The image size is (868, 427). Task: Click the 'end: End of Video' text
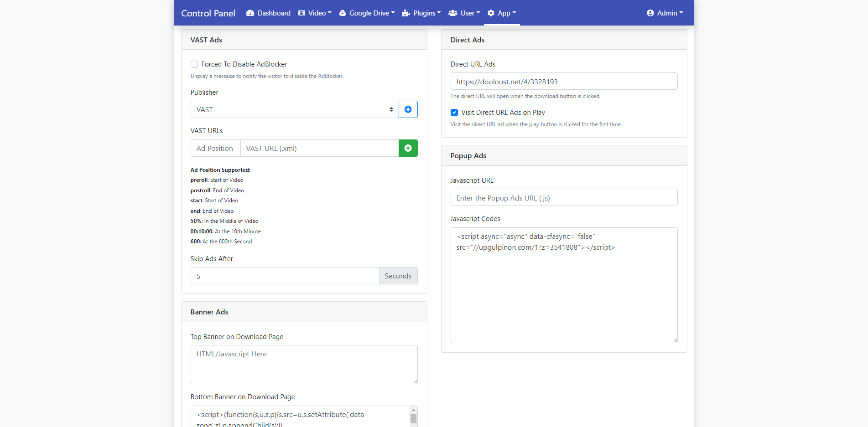[212, 211]
